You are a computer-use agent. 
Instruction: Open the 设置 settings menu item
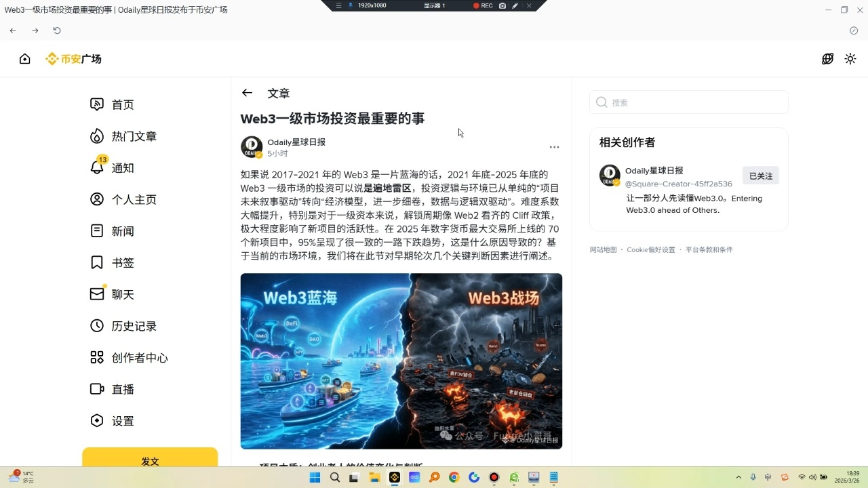[123, 420]
